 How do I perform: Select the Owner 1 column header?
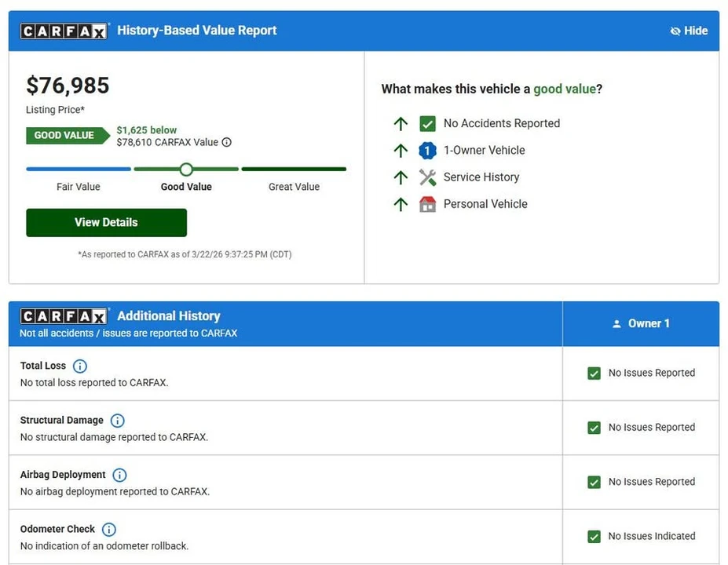(x=641, y=324)
